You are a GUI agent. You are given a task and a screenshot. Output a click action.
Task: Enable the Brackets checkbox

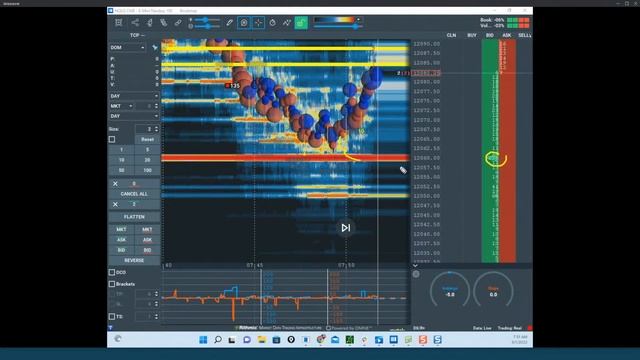(x=112, y=284)
